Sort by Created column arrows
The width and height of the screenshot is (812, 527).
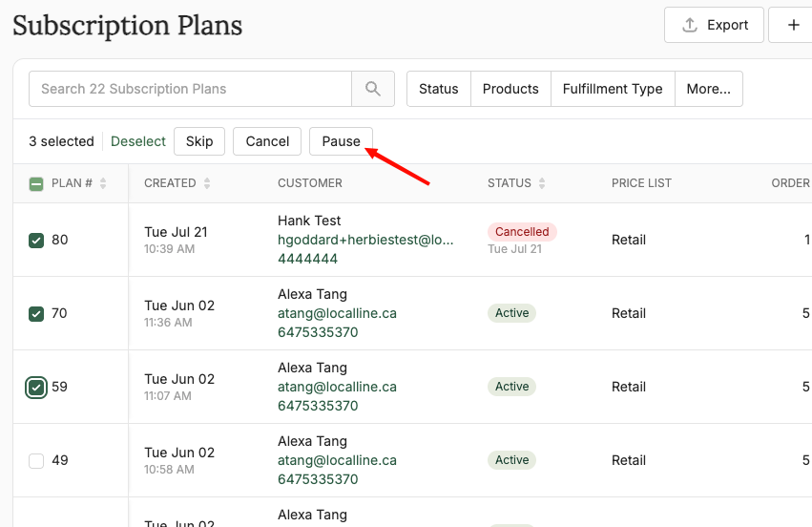[x=207, y=183]
